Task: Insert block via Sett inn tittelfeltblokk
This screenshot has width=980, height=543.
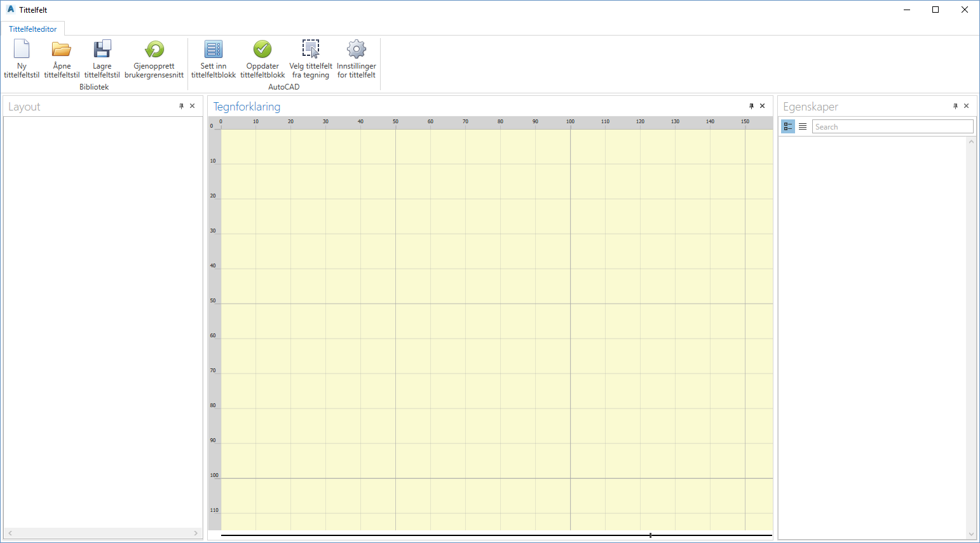Action: point(214,50)
